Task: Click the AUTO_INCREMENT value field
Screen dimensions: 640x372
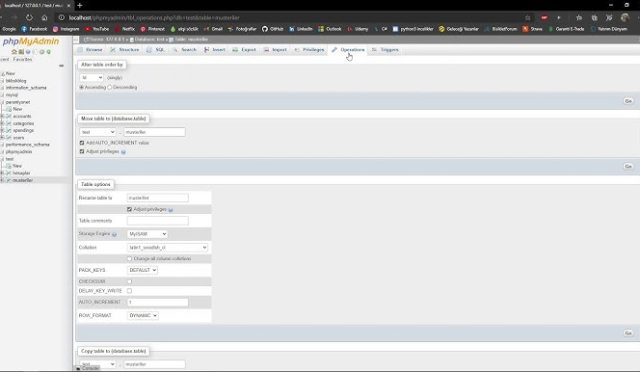Action: click(158, 302)
